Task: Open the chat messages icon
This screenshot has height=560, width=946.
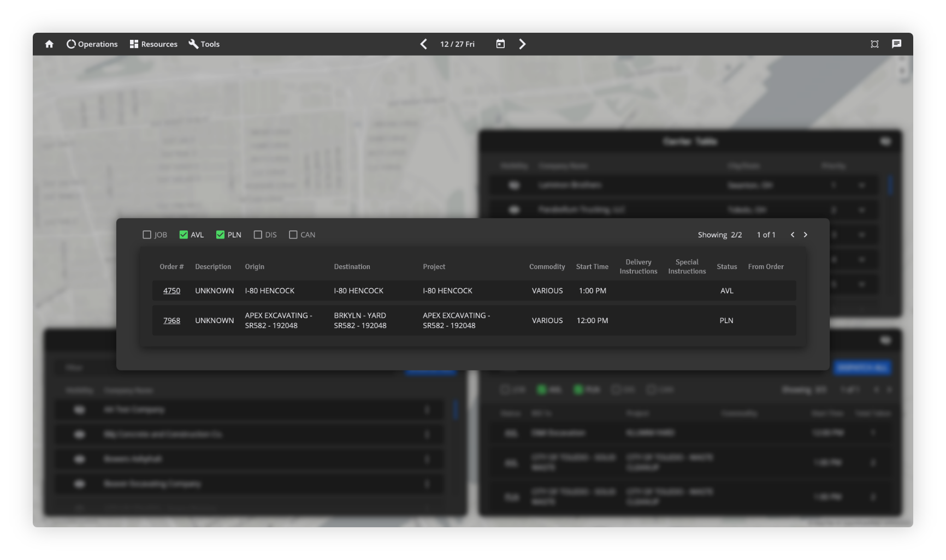Action: click(896, 44)
